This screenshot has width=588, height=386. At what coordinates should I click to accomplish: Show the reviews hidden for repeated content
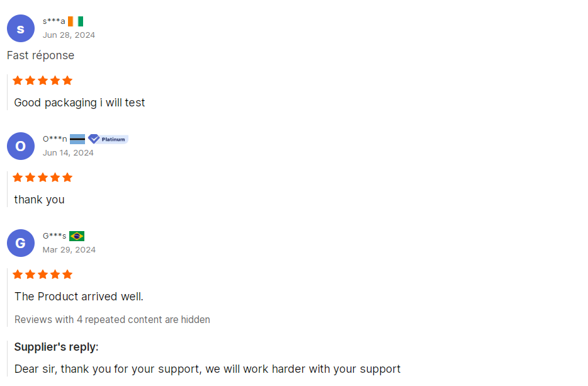coord(112,319)
